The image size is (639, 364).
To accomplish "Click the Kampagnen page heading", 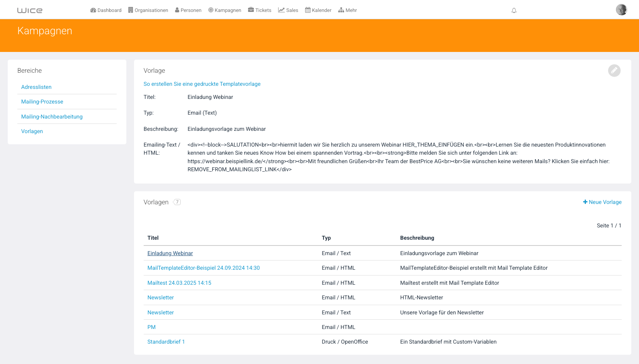I will click(45, 31).
